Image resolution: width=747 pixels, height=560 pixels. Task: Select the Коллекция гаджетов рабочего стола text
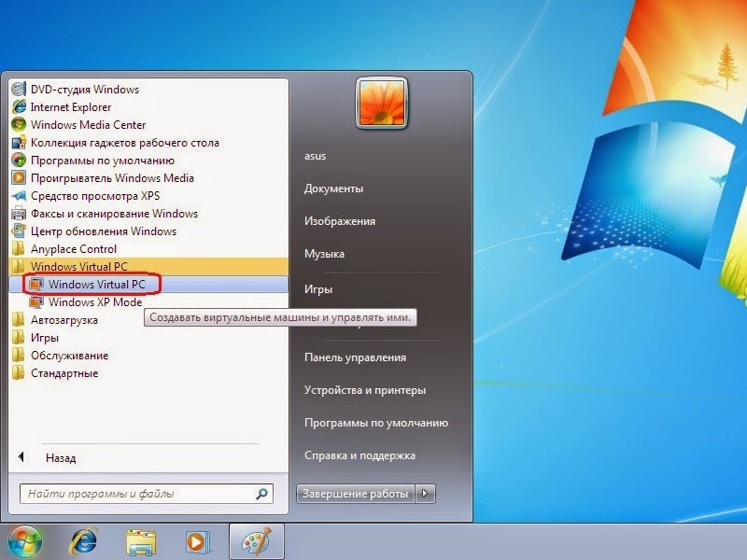click(125, 143)
